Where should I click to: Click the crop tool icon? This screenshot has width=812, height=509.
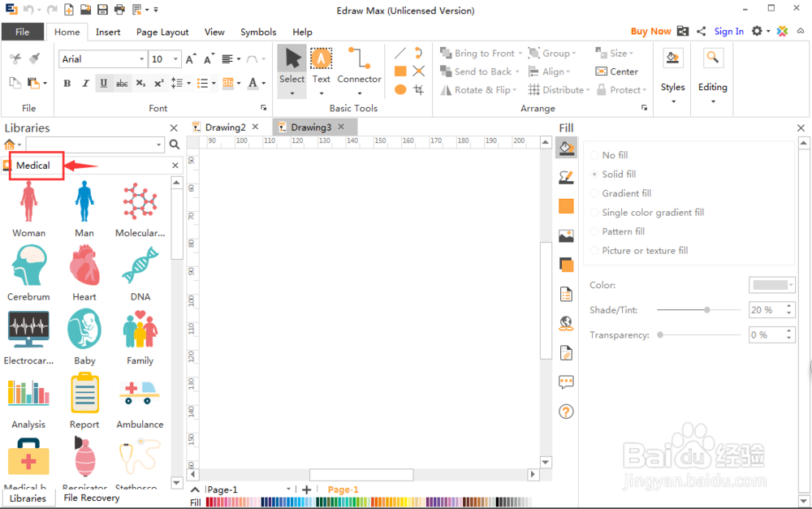418,89
